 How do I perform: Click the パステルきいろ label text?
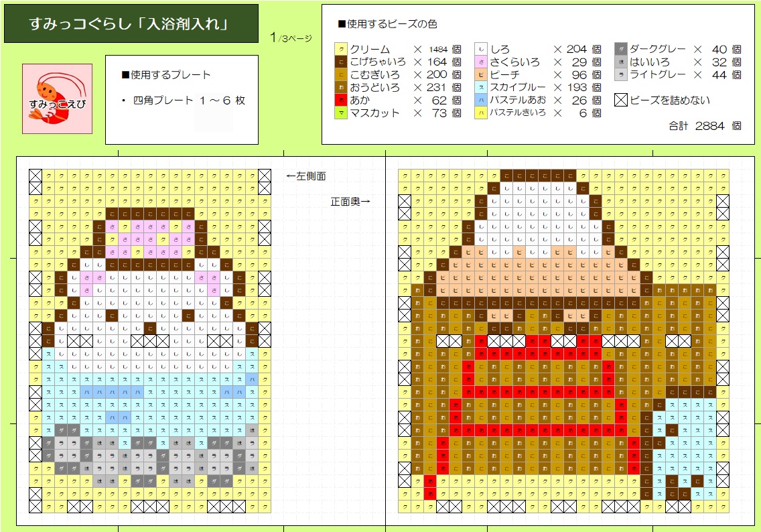coord(518,113)
